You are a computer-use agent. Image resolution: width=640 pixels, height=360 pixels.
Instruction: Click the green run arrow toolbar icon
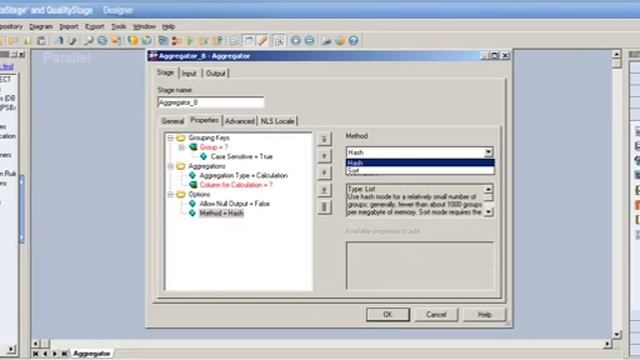tap(190, 40)
